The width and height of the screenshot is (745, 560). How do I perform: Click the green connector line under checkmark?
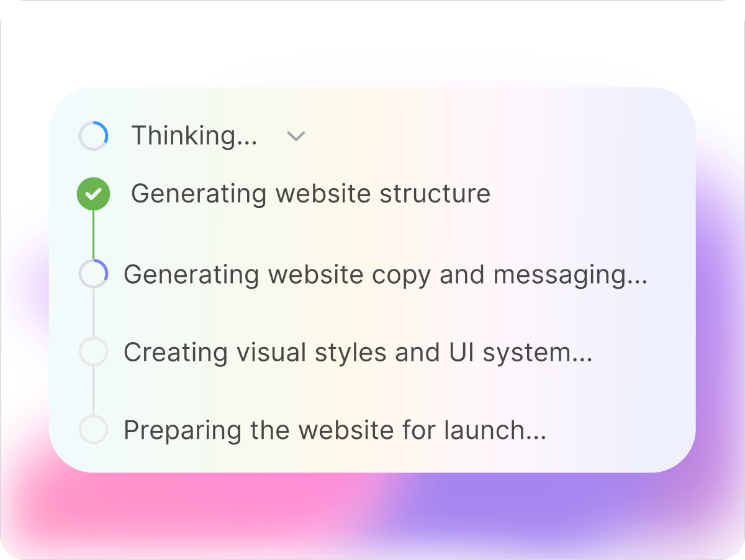93,235
